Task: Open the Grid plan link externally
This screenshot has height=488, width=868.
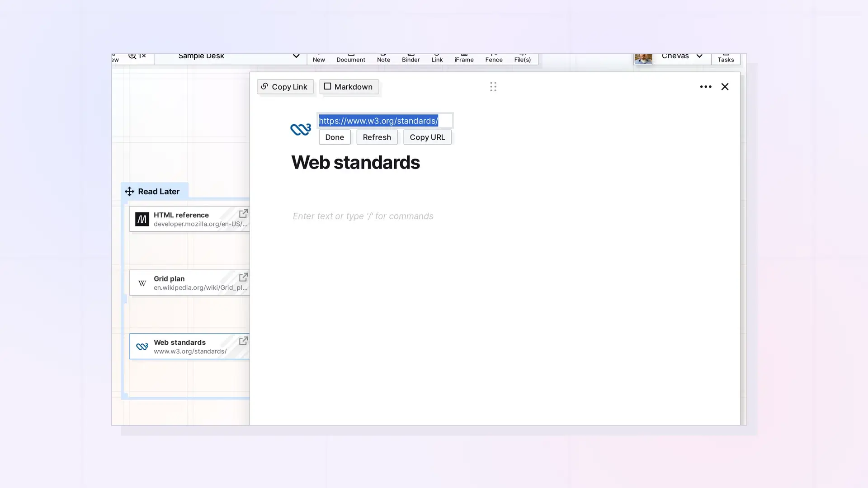Action: click(x=243, y=277)
